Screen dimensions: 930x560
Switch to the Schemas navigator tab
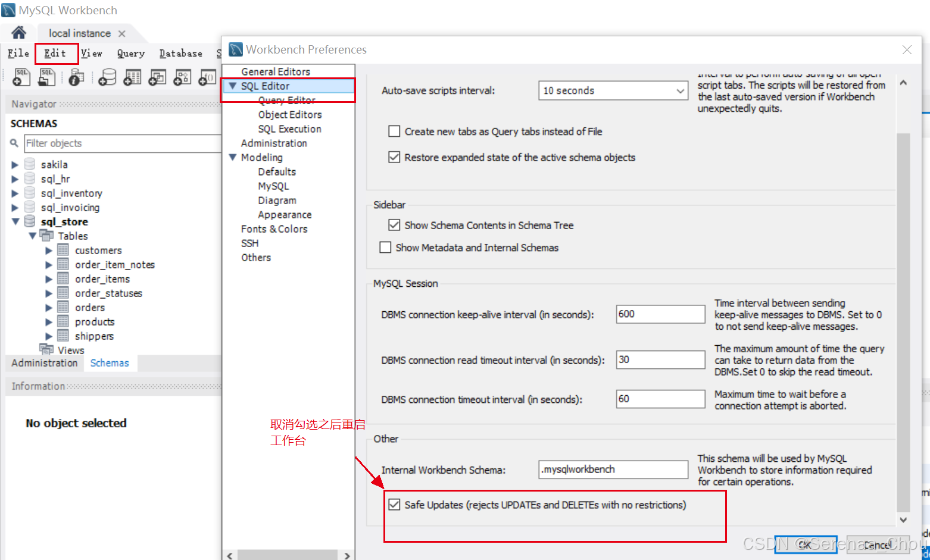coord(110,363)
